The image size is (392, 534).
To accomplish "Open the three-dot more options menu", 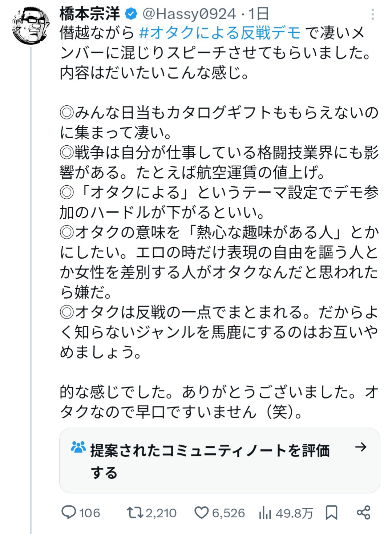I will pyautogui.click(x=372, y=15).
